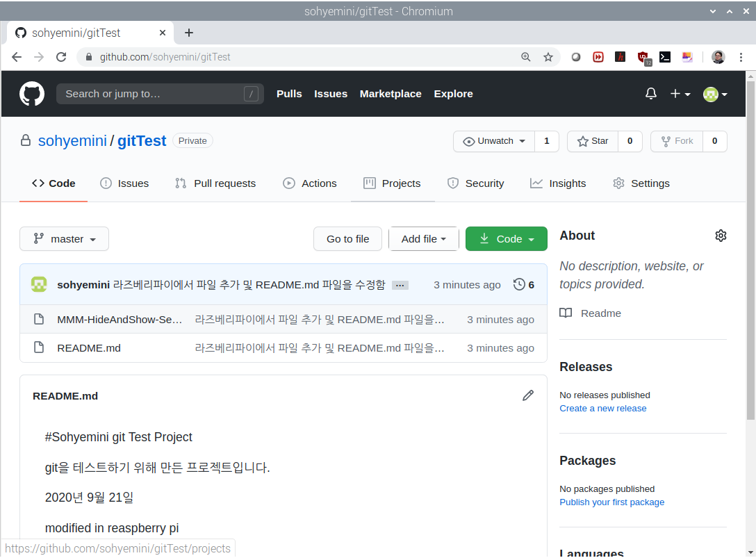Screen dimensions: 756x558
Task: Click the browser back arrow
Action: [x=17, y=57]
